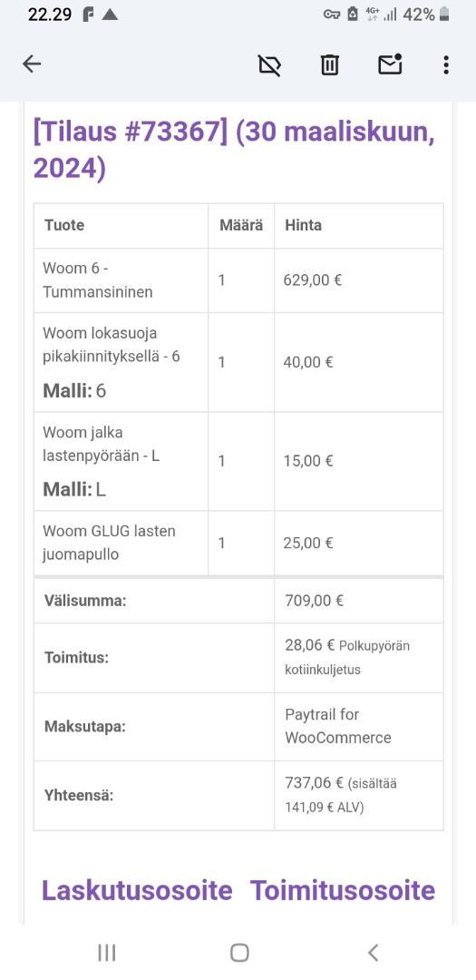Screen dimensions: 476x980
Task: Tap Android home button
Action: [x=239, y=953]
